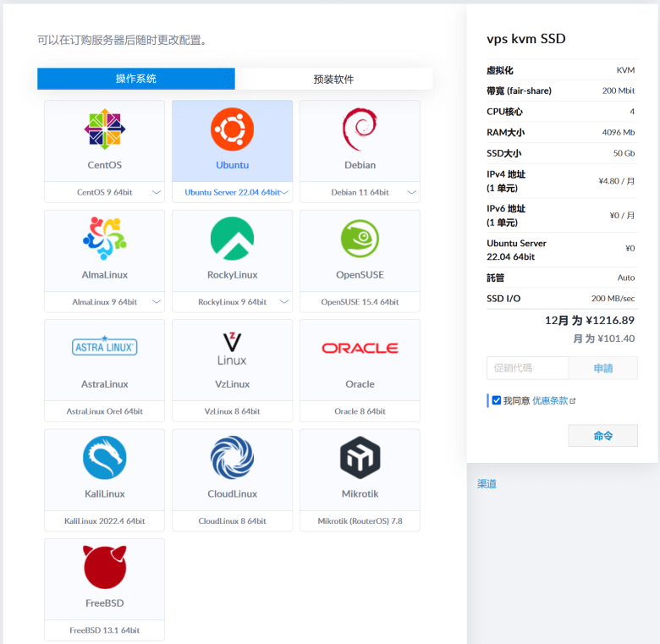
Task: Expand the RockyLinux 9 64bit version dropdown
Action: (284, 302)
